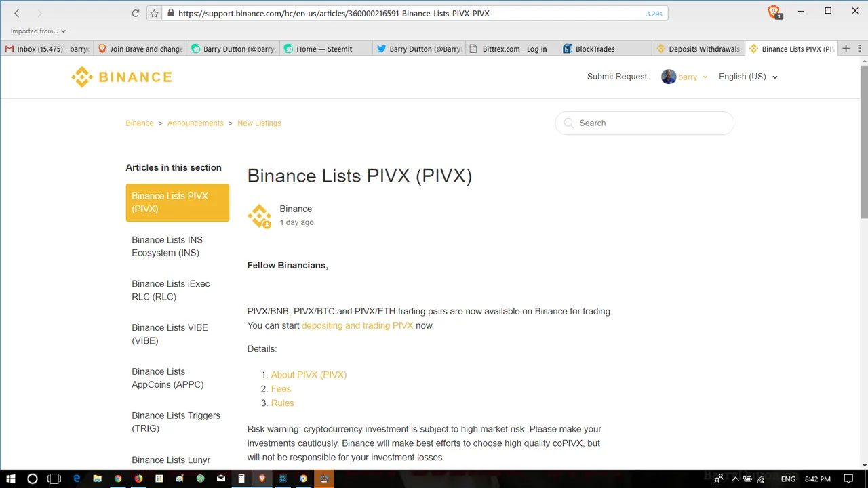Switch to the Bittrex.com tab
The width and height of the screenshot is (868, 488).
pyautogui.click(x=513, y=49)
